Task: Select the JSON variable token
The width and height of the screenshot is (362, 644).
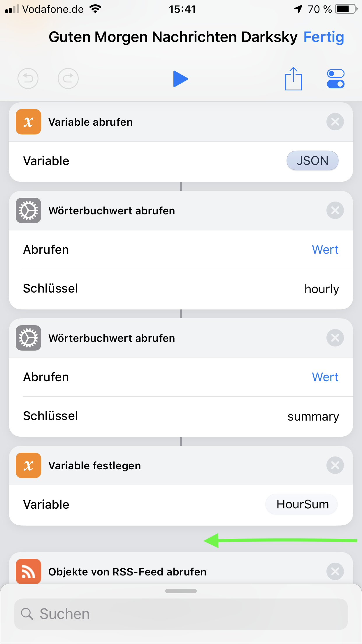Action: click(x=312, y=161)
